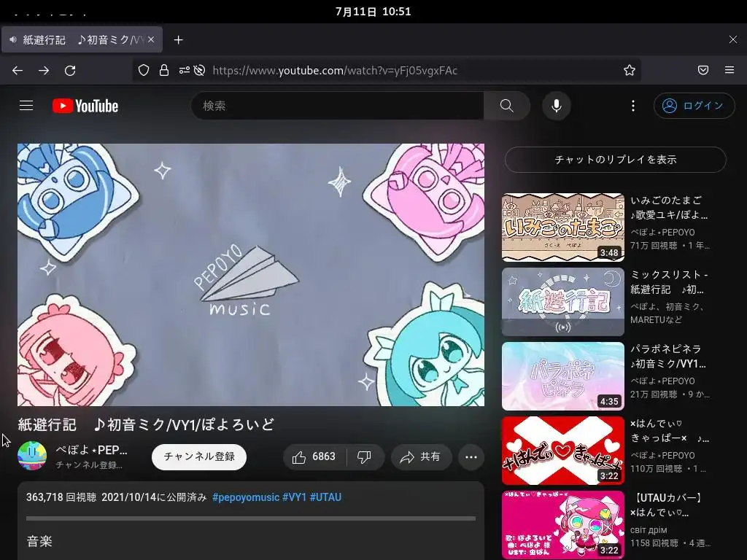Click the ログイン sign-in button
This screenshot has height=560, width=747.
point(694,106)
